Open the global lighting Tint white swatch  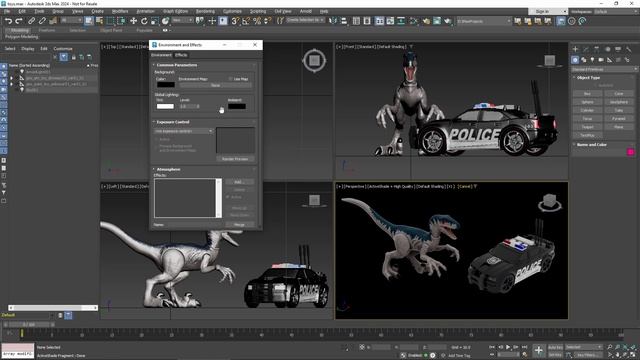coord(165,106)
